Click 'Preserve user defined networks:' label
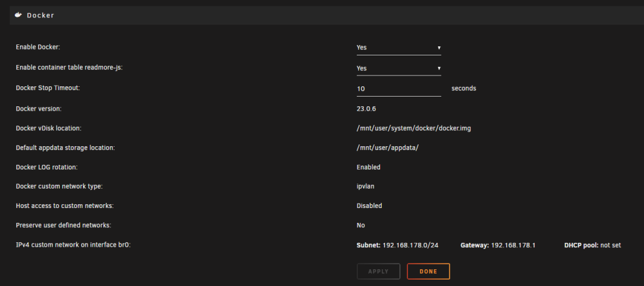Screen dimensions: 644x286 coord(63,225)
